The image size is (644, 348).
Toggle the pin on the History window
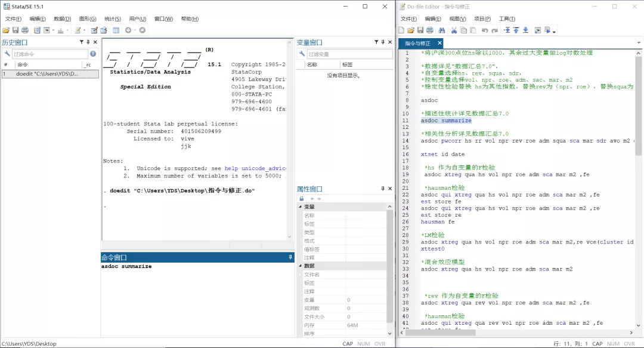(88, 42)
